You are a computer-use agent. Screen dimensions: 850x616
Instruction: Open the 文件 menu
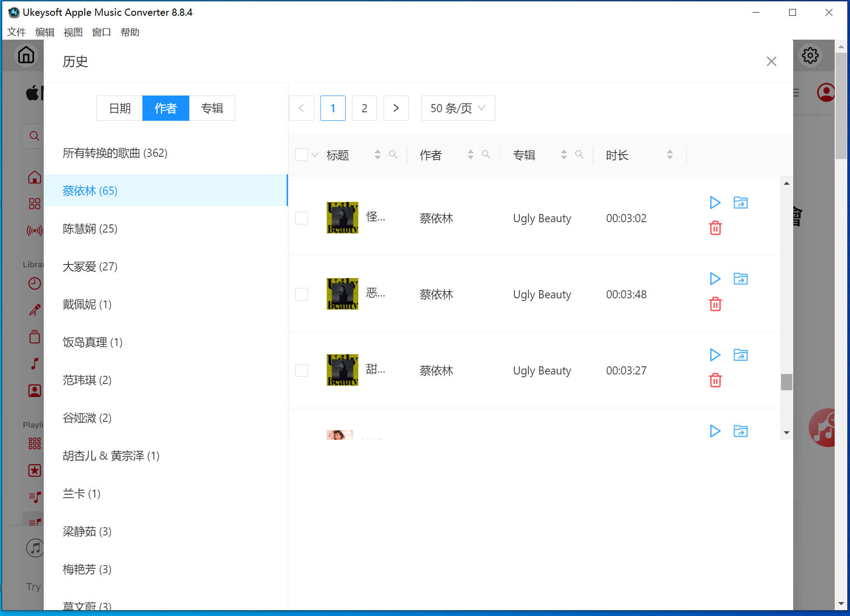click(x=16, y=32)
